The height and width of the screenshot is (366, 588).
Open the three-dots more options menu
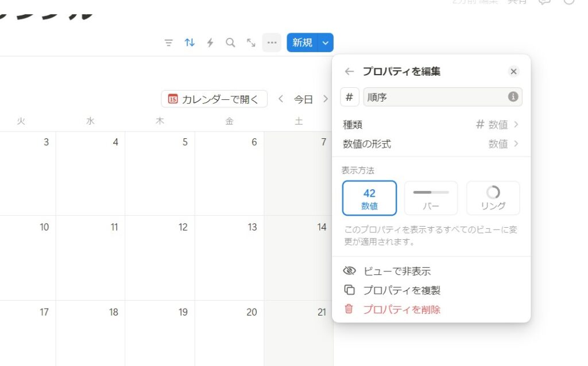[x=272, y=43]
